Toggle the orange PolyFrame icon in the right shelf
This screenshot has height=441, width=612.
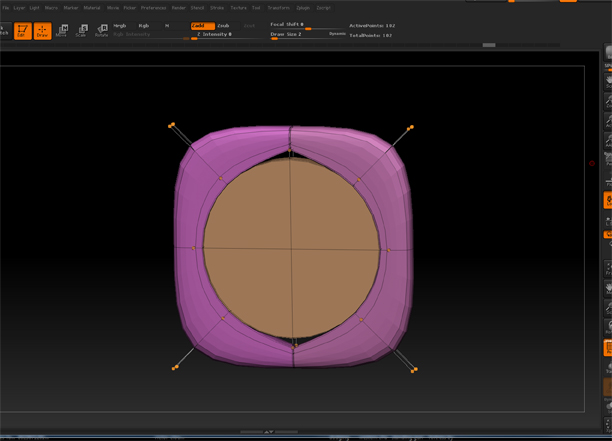[608, 348]
